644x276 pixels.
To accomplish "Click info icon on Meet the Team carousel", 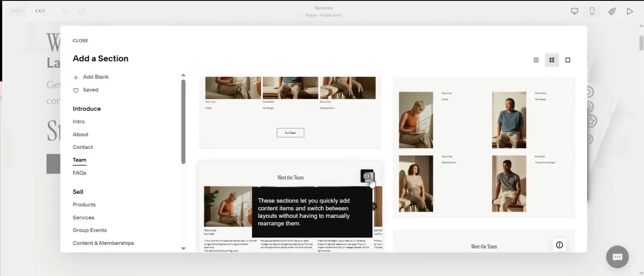I will click(x=367, y=176).
